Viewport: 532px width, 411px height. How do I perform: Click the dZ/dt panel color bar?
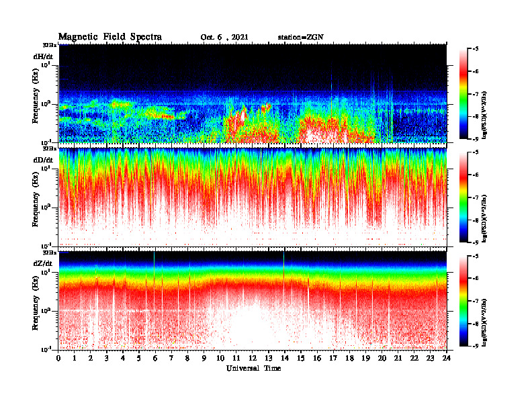tap(463, 301)
